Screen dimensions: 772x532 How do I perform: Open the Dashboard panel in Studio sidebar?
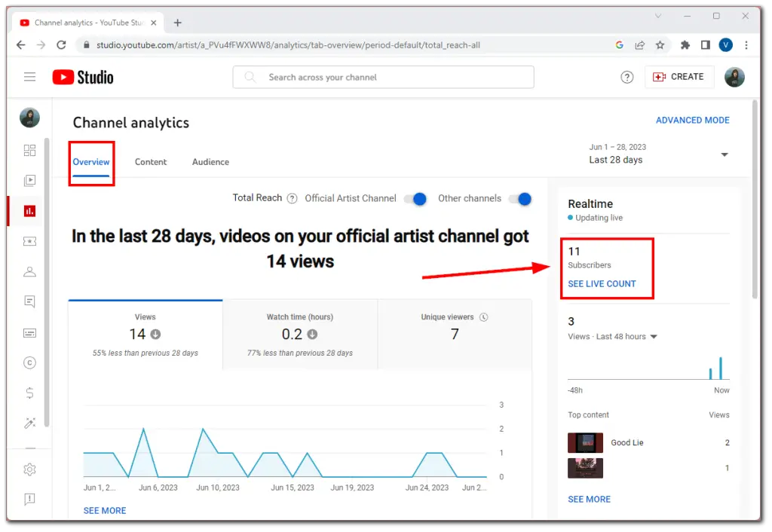(30, 150)
